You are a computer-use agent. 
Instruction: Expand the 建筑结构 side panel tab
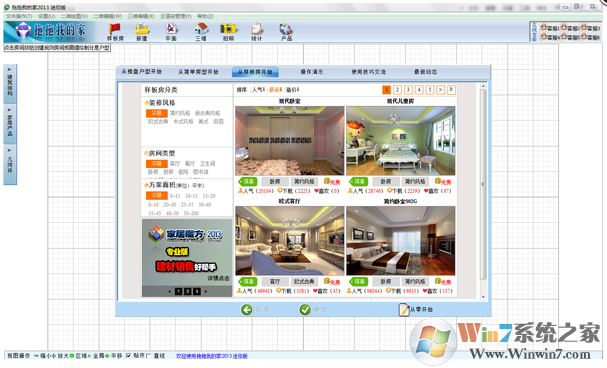(x=10, y=84)
